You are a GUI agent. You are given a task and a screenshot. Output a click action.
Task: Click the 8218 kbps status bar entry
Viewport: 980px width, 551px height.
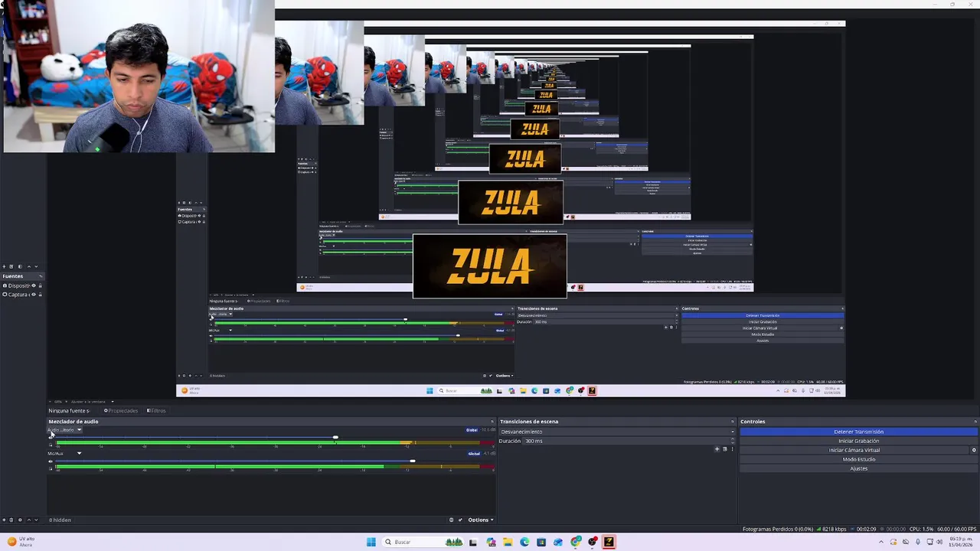831,529
